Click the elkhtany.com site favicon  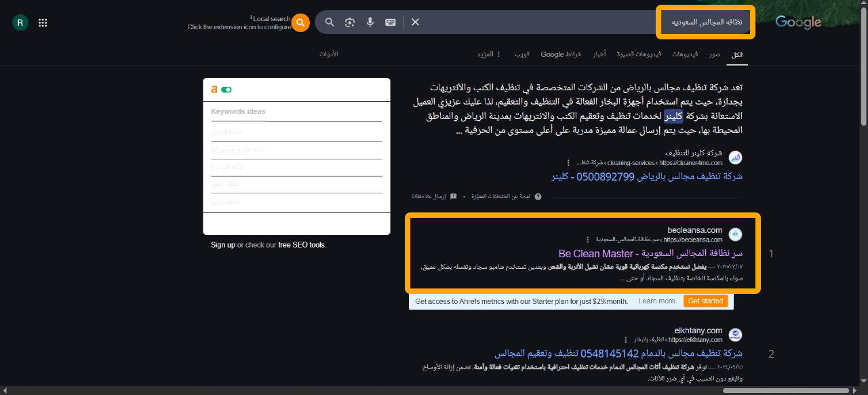point(735,335)
